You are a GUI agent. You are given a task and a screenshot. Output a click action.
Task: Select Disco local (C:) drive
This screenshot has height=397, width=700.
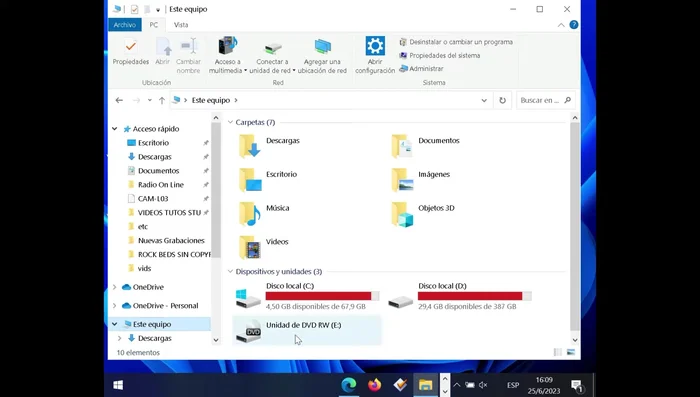(x=307, y=296)
